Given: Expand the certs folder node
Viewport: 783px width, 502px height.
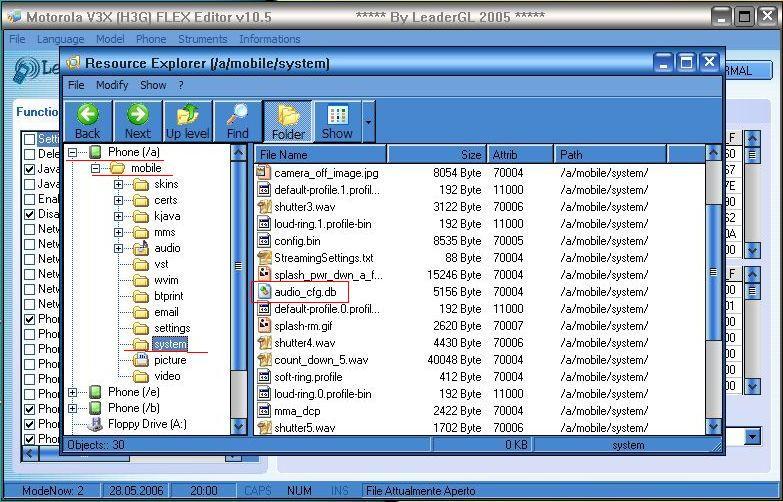Looking at the screenshot, I should click(118, 200).
